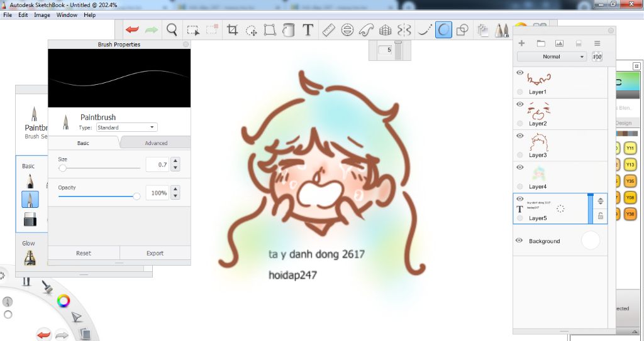Open the brush Type Standard dropdown
644x341 pixels.
[x=127, y=127]
